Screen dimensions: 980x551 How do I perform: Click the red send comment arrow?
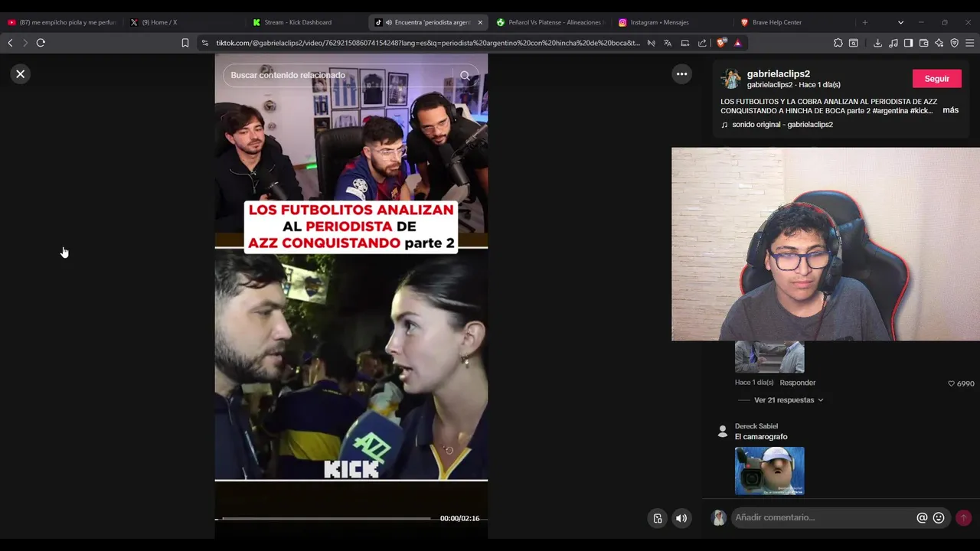click(963, 518)
